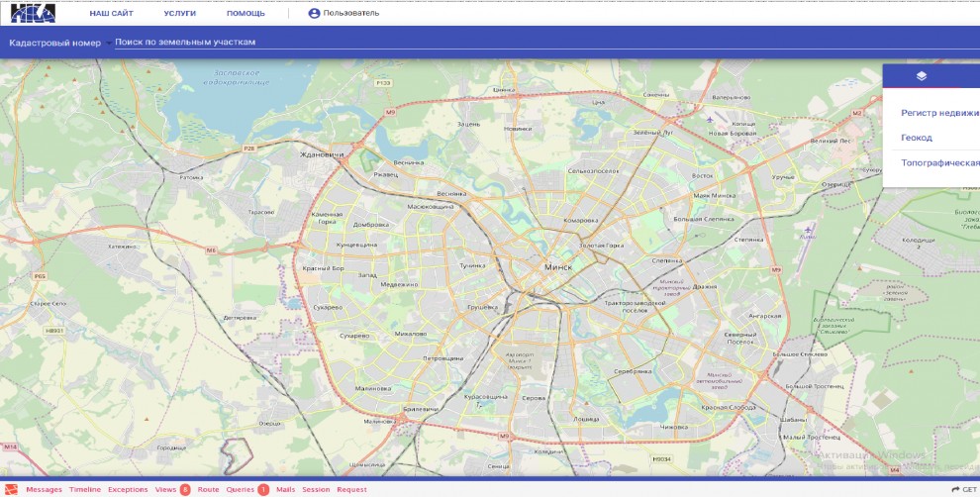Click the Зелёный Луг district label
Screen dimensions: 980x497
(x=652, y=133)
